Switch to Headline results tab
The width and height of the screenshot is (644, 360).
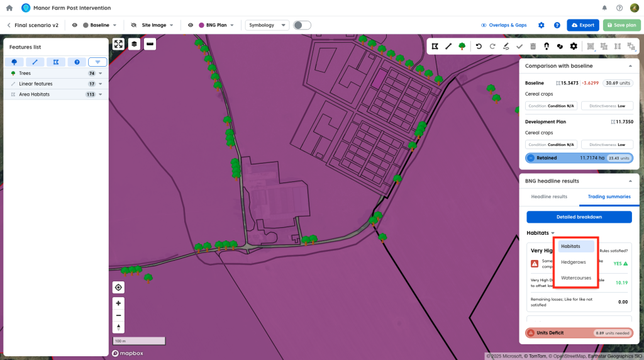tap(549, 197)
